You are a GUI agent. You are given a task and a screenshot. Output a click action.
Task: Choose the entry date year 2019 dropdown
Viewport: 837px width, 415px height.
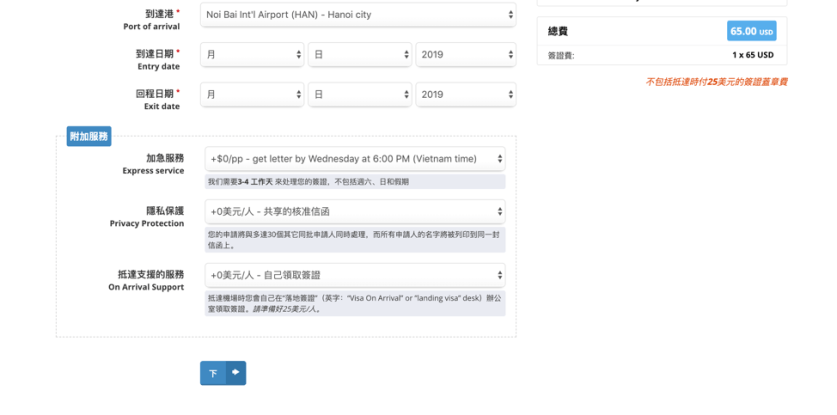pyautogui.click(x=465, y=54)
